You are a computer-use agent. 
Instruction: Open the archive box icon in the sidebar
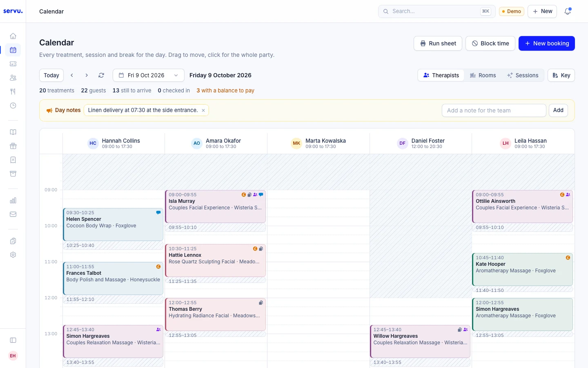(x=13, y=174)
